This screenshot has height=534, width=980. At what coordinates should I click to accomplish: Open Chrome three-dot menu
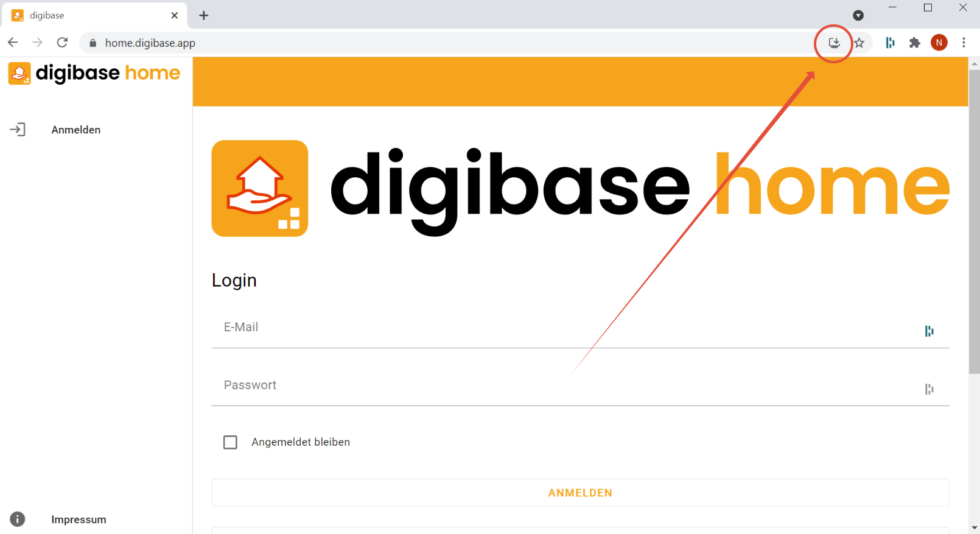(x=964, y=43)
